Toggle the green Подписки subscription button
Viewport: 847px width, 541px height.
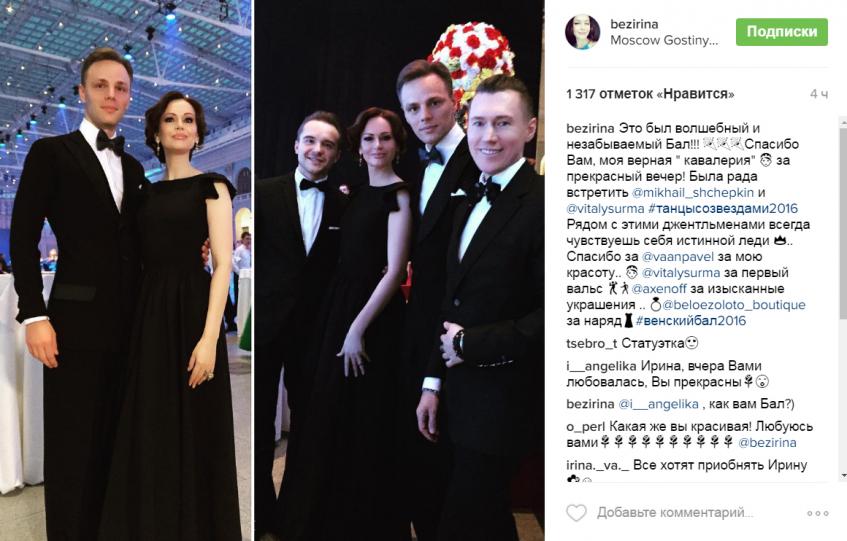[782, 32]
